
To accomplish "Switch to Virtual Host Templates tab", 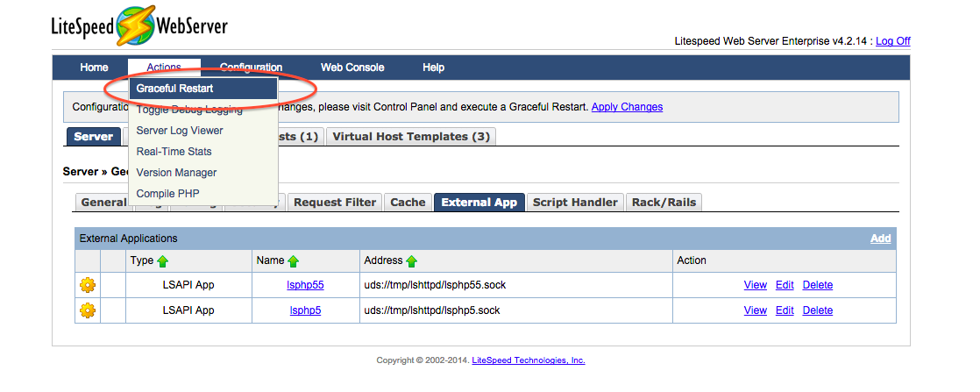I will coord(411,136).
